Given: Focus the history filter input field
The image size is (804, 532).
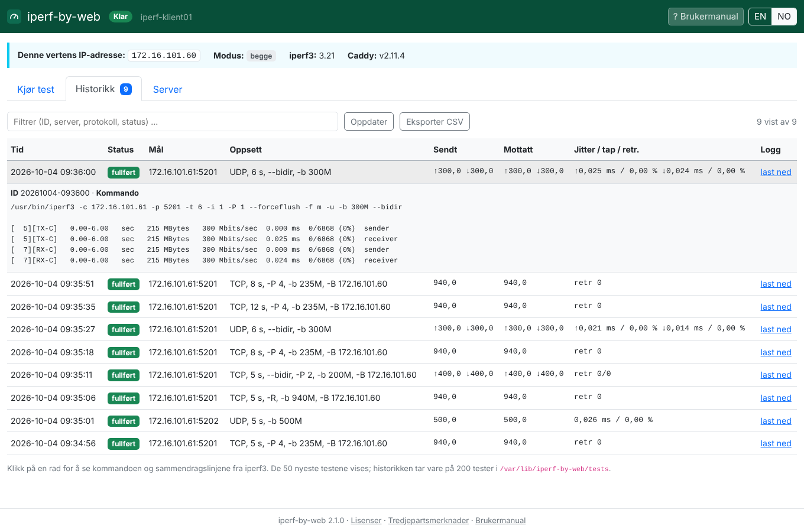Looking at the screenshot, I should [173, 122].
